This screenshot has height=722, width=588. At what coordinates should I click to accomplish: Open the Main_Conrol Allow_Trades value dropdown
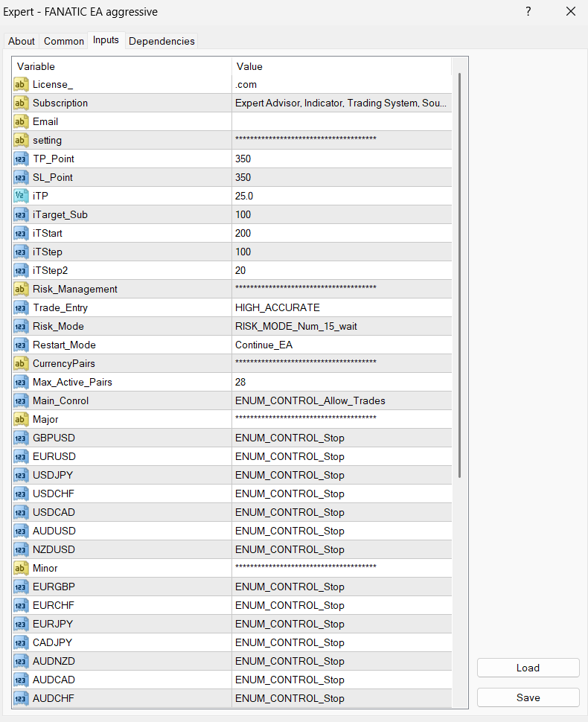point(341,401)
